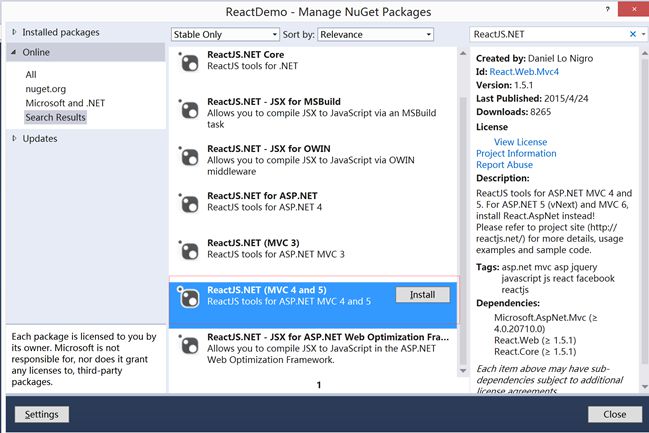This screenshot has height=433, width=649.
Task: Select ReactJS.NET - JSX for MSBuild title
Action: point(274,102)
